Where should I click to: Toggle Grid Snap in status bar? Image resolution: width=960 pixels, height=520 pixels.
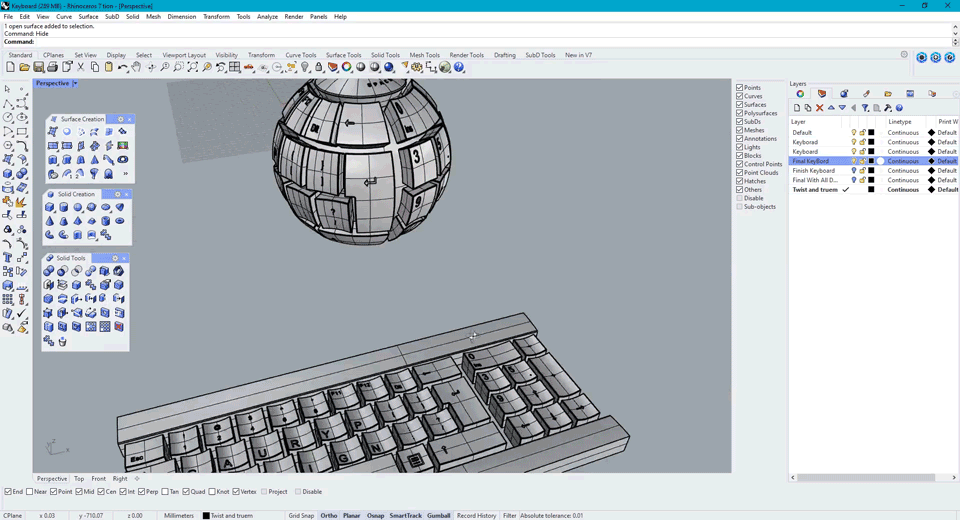pos(301,516)
